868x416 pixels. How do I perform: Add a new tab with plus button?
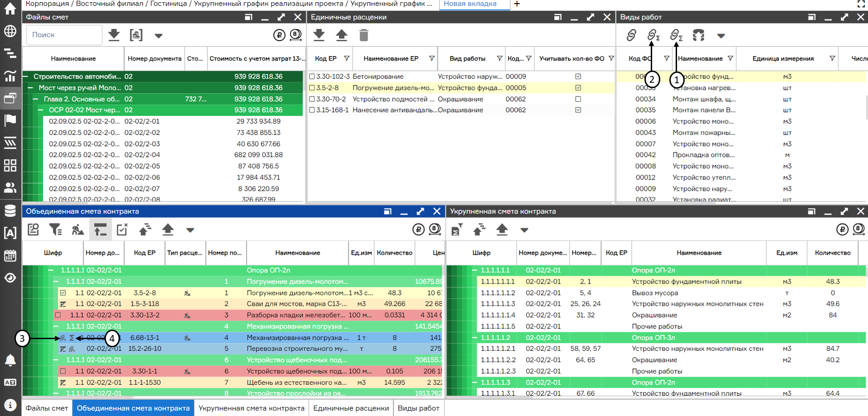click(x=517, y=4)
